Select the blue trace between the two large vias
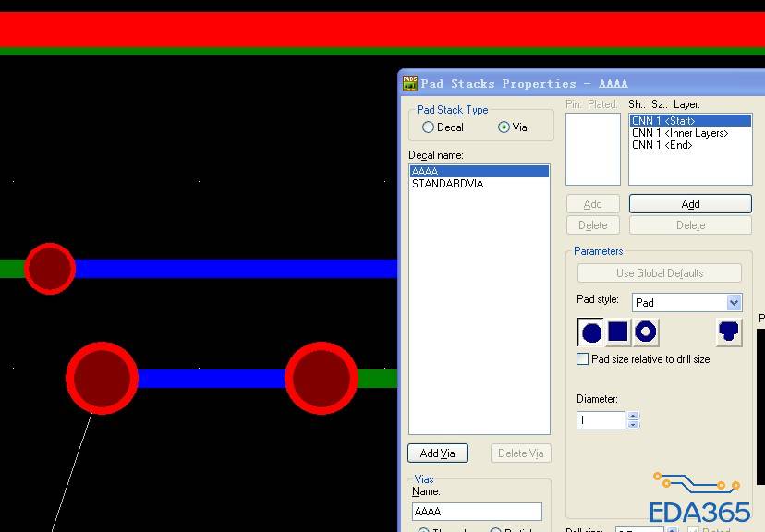The image size is (765, 532). 212,379
